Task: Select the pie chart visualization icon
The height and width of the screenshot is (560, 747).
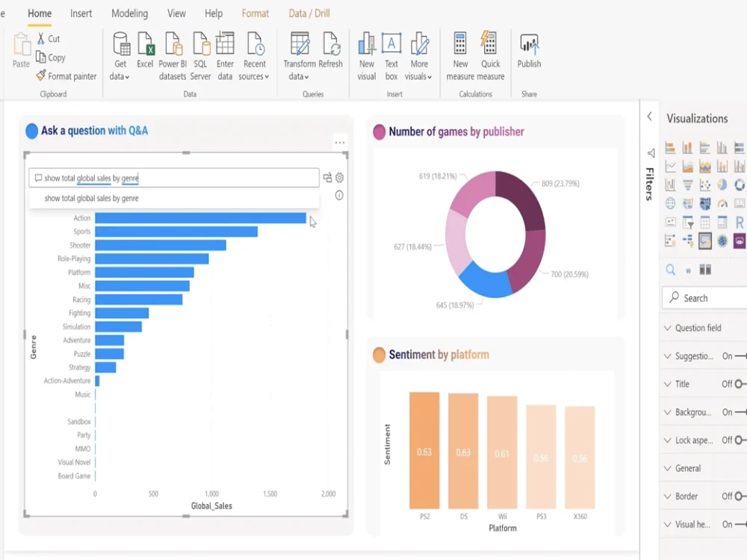Action: (x=722, y=184)
